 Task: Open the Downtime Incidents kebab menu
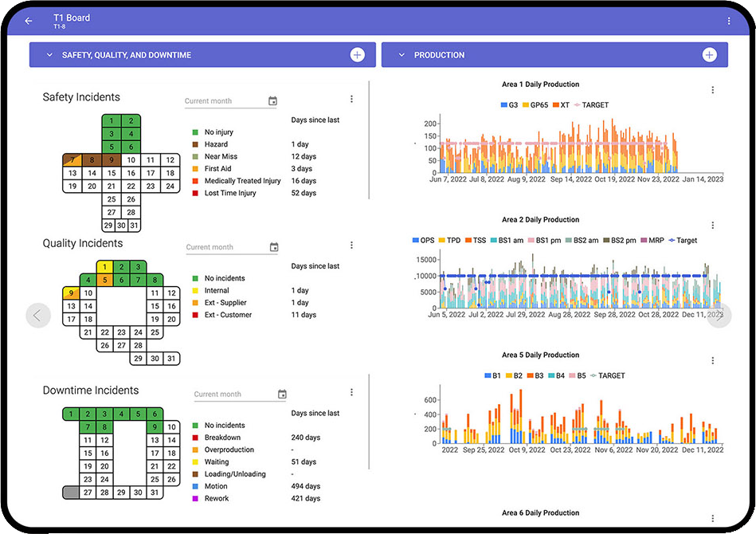pyautogui.click(x=351, y=392)
